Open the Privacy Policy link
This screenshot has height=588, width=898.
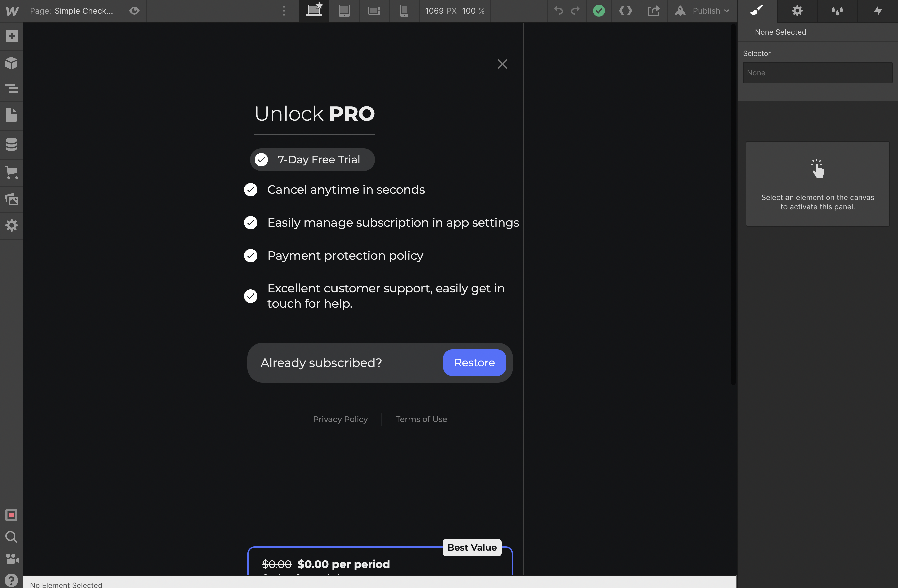click(340, 419)
